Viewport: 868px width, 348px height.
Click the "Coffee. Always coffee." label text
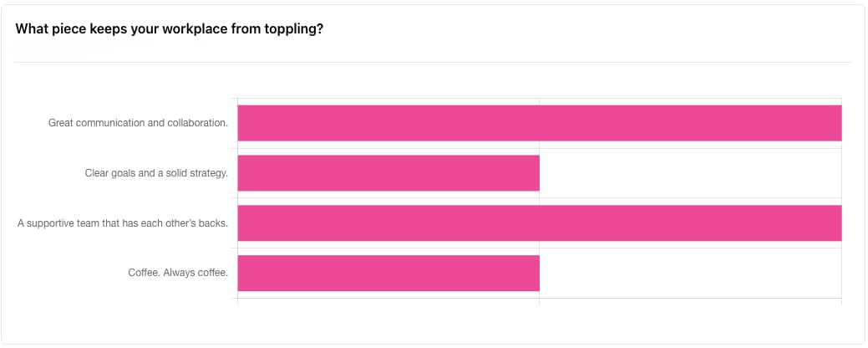pyautogui.click(x=177, y=273)
